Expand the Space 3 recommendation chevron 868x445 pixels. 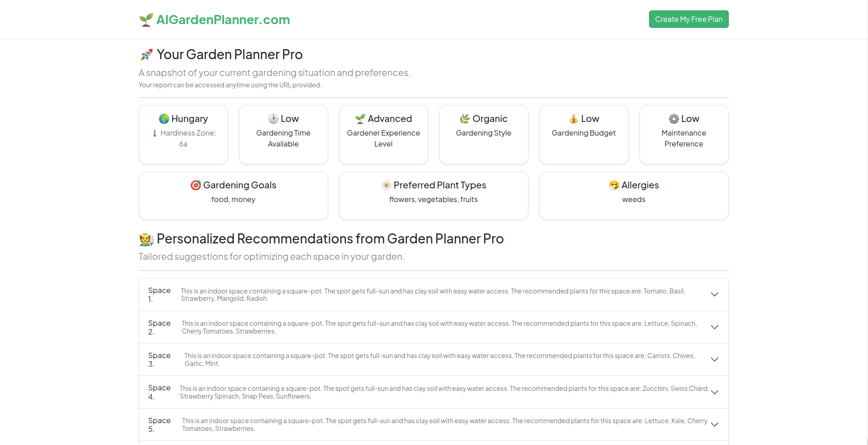click(x=715, y=359)
